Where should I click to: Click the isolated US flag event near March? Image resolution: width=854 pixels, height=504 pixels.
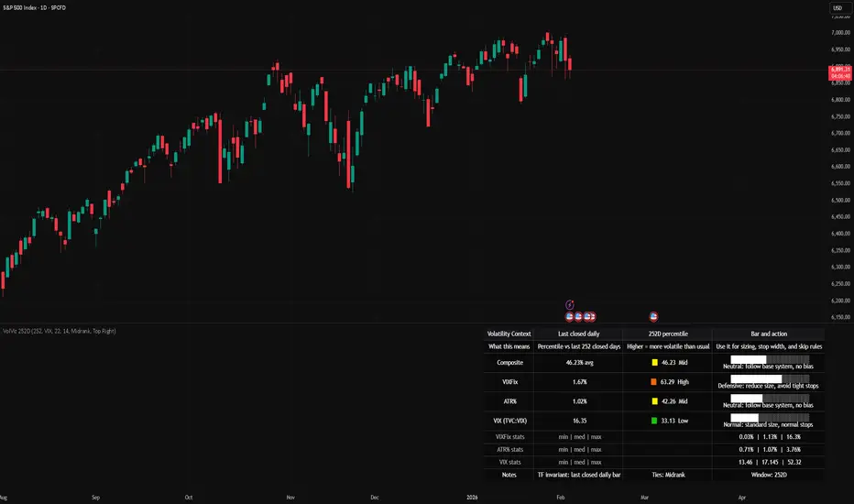coord(653,316)
